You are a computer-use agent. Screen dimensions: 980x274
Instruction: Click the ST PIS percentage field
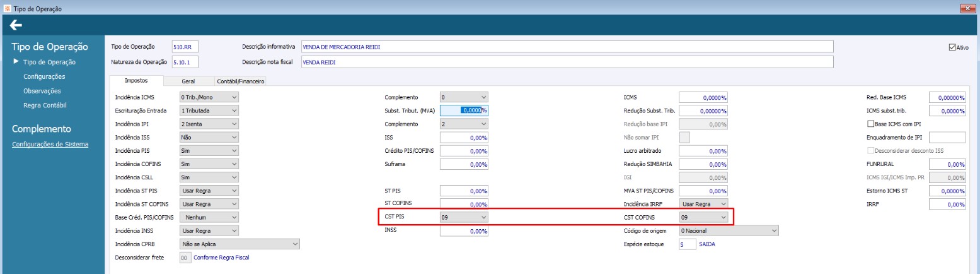464,191
